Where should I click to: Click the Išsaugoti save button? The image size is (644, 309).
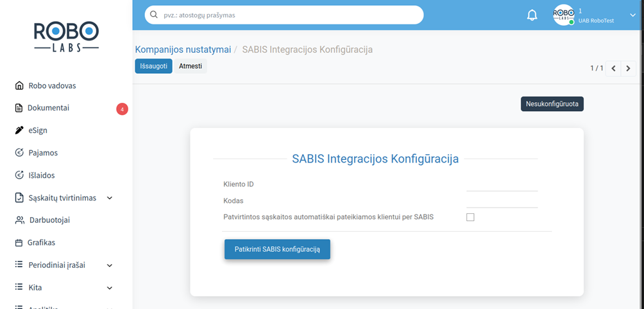(x=153, y=66)
